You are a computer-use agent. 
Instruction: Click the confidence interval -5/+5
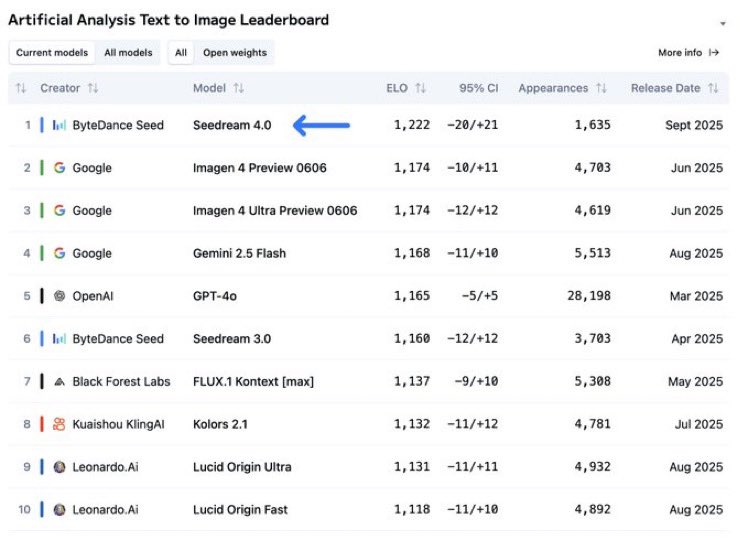[480, 296]
